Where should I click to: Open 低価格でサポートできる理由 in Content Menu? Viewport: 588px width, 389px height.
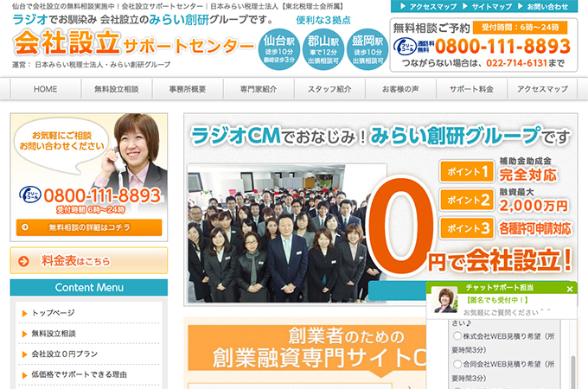point(80,374)
